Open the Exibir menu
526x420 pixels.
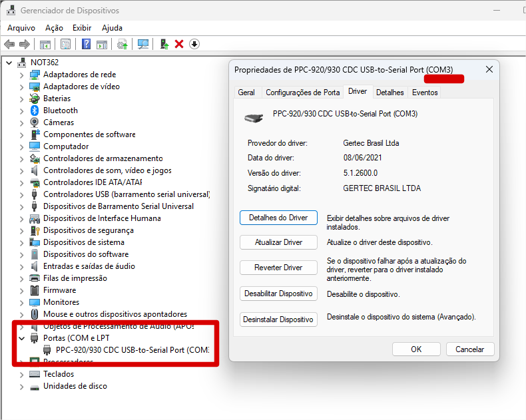[82, 28]
